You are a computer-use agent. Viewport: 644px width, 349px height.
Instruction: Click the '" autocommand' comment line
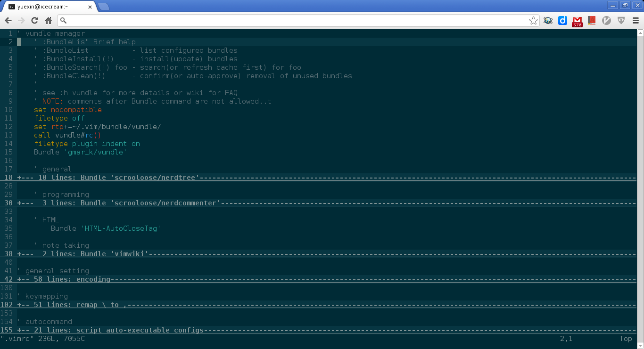(x=44, y=322)
